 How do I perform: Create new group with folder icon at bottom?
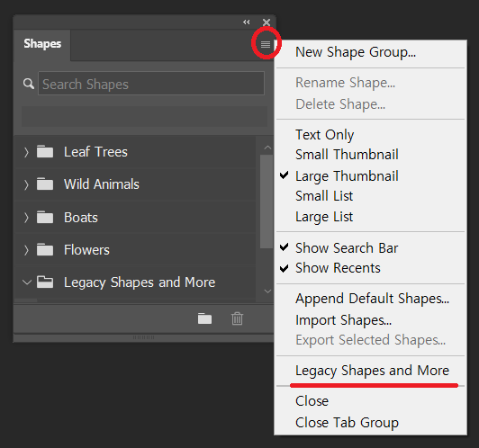pyautogui.click(x=204, y=318)
